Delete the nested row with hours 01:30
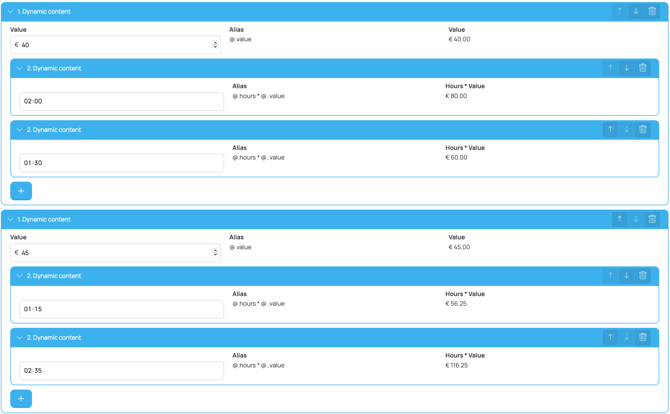 coord(643,130)
